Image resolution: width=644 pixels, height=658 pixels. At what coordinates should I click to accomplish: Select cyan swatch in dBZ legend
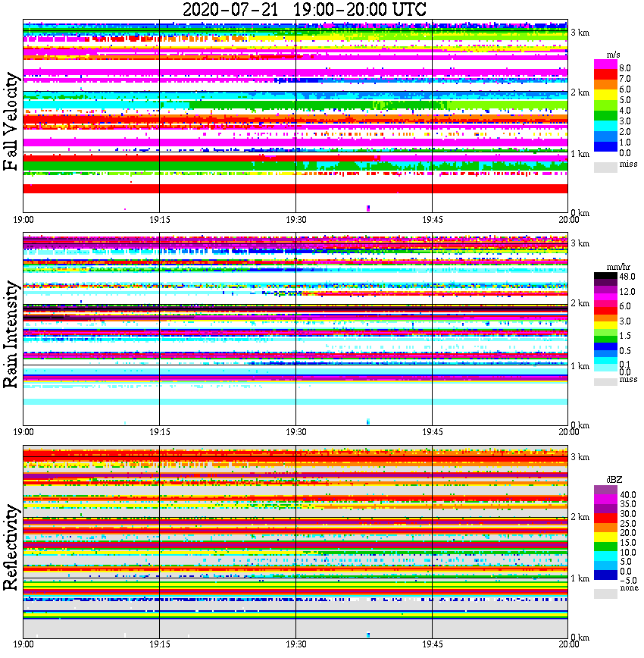[x=606, y=556]
